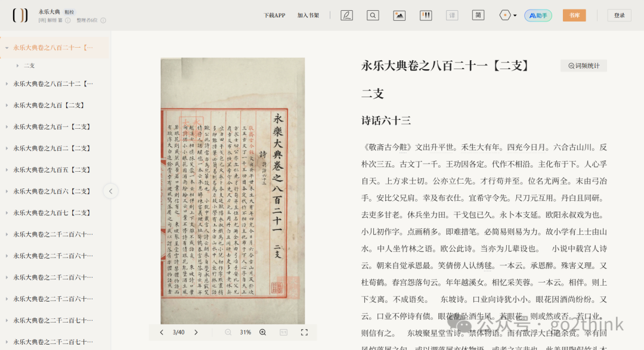Go to next scanned page

pos(196,332)
